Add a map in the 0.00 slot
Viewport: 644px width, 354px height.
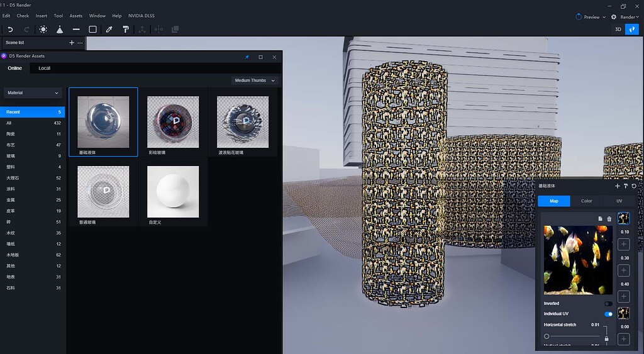point(623,339)
